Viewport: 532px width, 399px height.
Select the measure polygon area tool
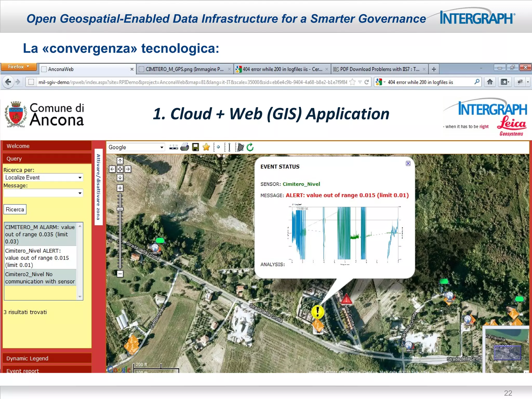coord(241,147)
